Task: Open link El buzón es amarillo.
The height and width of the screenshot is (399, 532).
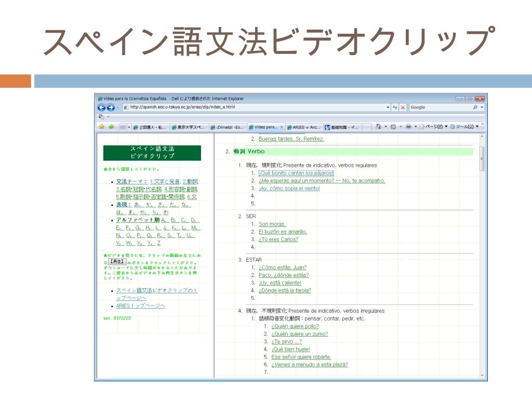Action: (283, 232)
